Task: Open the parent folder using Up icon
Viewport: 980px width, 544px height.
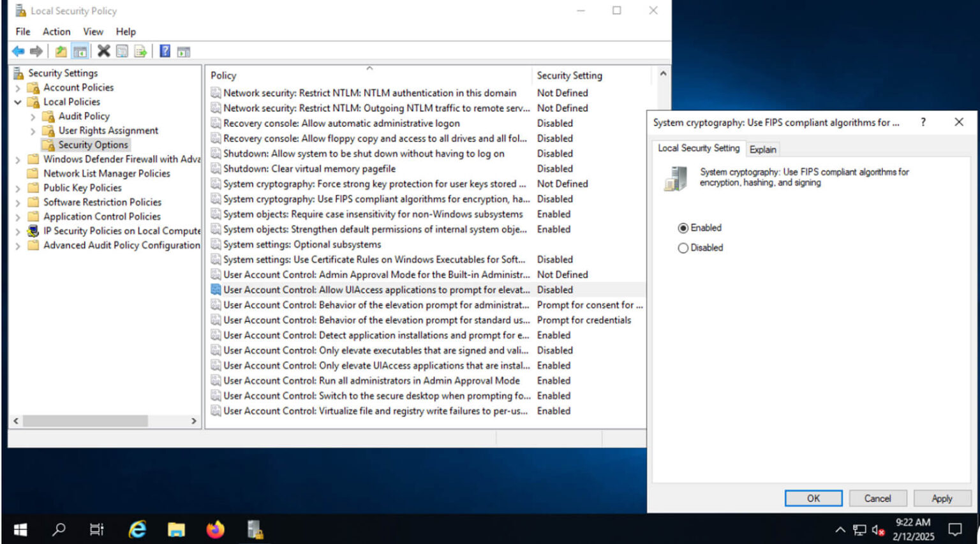Action: click(60, 51)
